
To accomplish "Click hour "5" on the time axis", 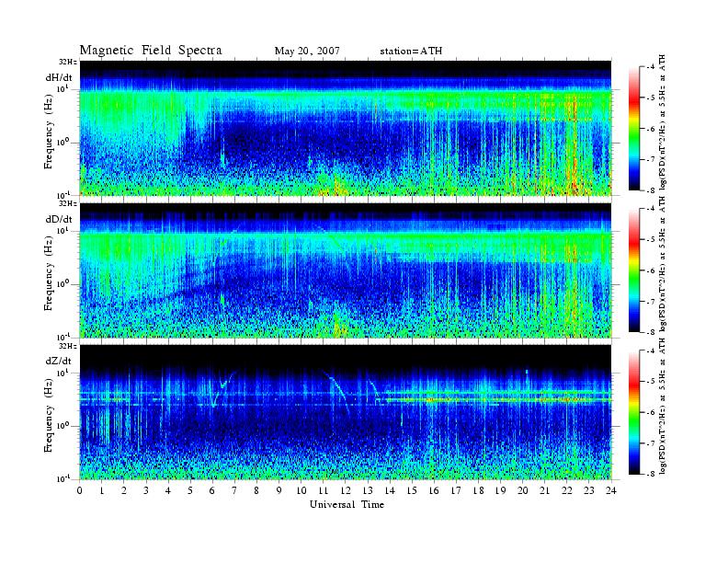I will [x=190, y=490].
